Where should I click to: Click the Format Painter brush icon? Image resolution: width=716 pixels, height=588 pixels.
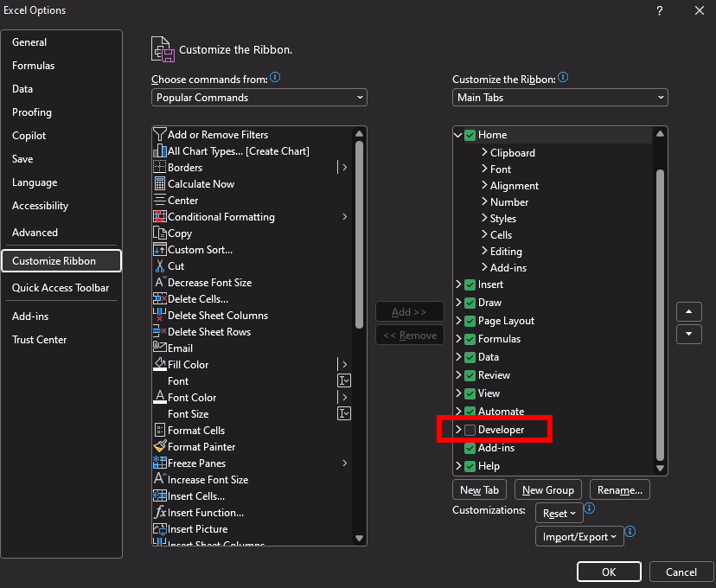(x=159, y=446)
